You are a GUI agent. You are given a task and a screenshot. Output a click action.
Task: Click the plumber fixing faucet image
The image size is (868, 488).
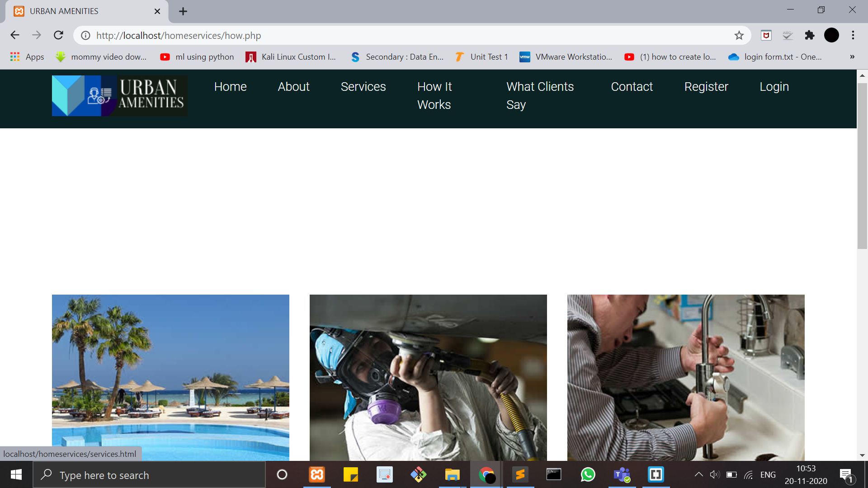[685, 377]
